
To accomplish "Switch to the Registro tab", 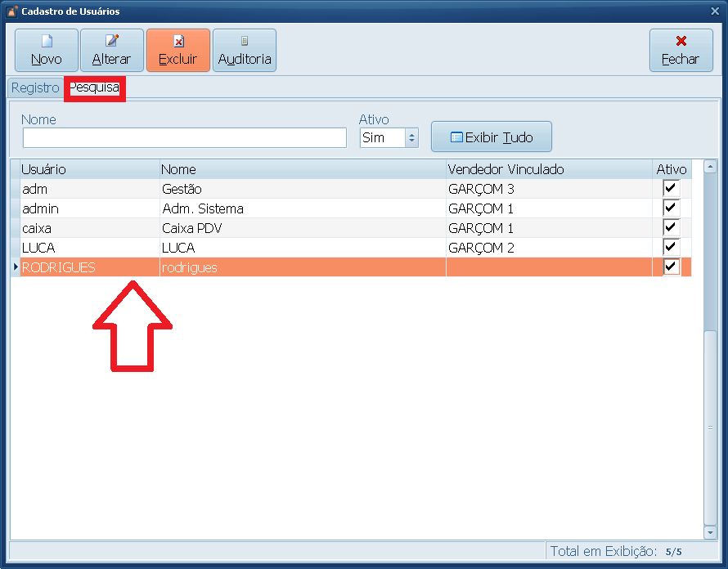I will [x=35, y=87].
